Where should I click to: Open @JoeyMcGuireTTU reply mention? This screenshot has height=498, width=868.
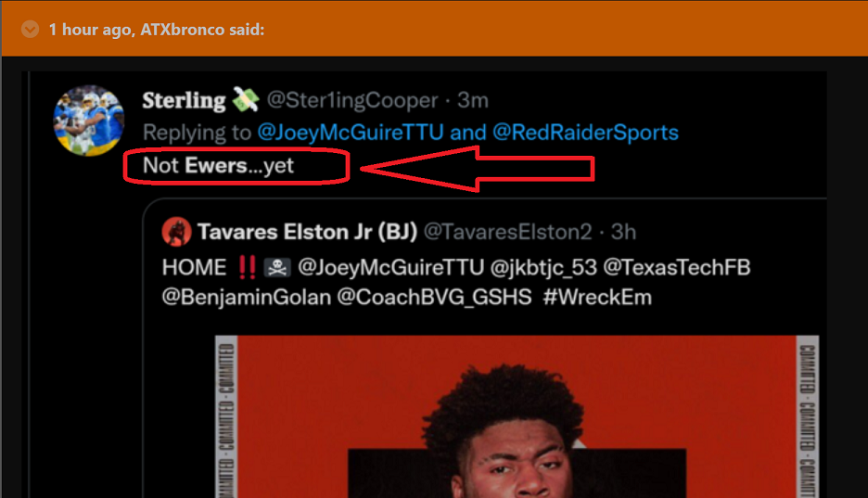coord(351,133)
